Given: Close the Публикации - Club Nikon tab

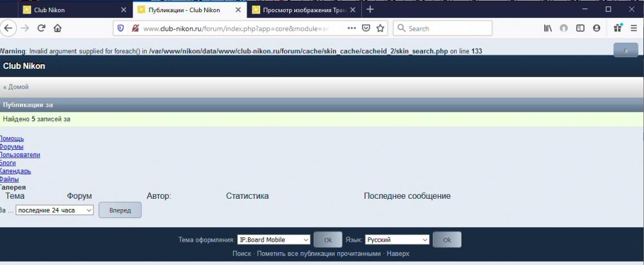Looking at the screenshot, I should 238,10.
